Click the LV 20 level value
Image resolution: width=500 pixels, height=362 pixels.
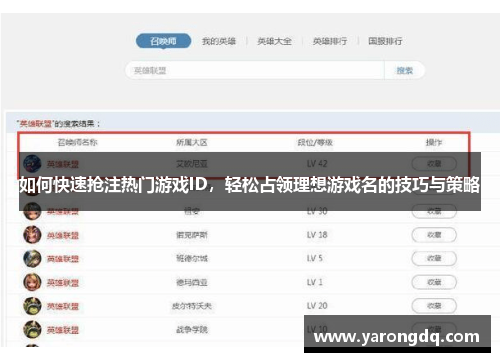(x=317, y=306)
